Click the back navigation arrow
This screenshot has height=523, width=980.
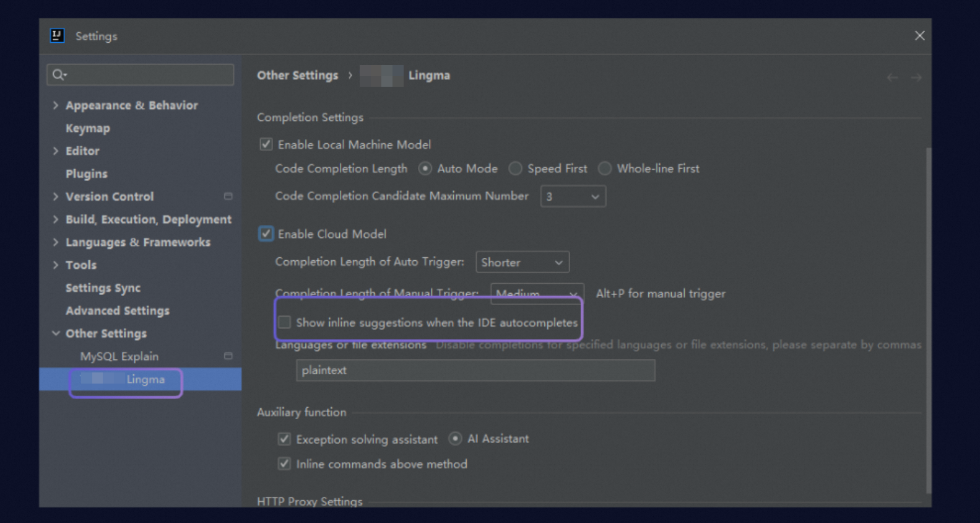892,77
